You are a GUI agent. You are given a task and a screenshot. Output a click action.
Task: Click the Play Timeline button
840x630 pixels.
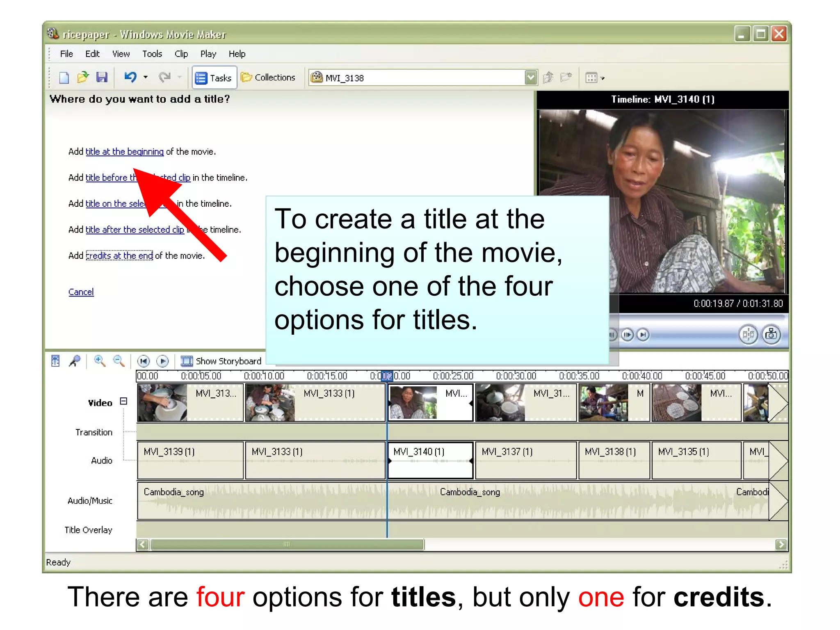(x=163, y=361)
